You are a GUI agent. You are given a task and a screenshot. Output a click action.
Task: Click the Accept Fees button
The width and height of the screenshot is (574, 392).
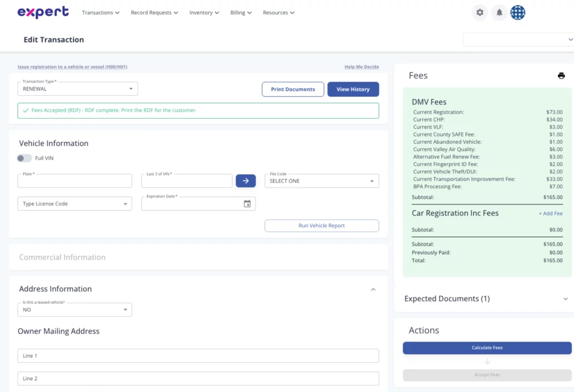coord(487,375)
